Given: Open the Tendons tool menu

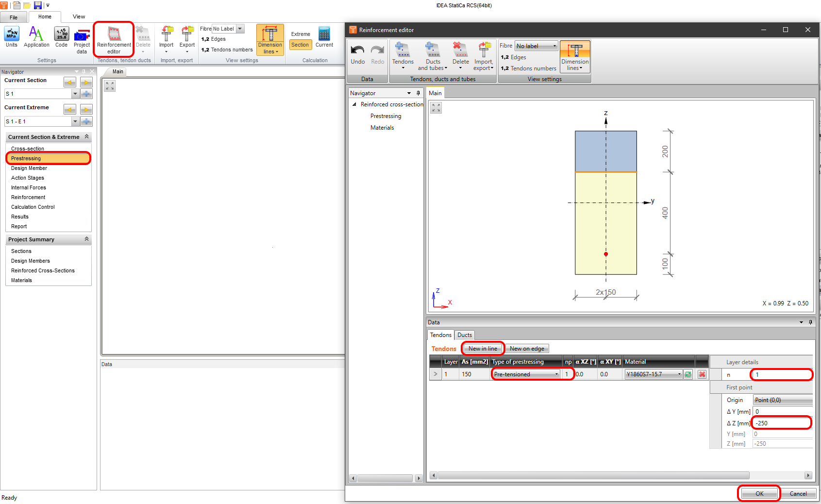Looking at the screenshot, I should (402, 55).
